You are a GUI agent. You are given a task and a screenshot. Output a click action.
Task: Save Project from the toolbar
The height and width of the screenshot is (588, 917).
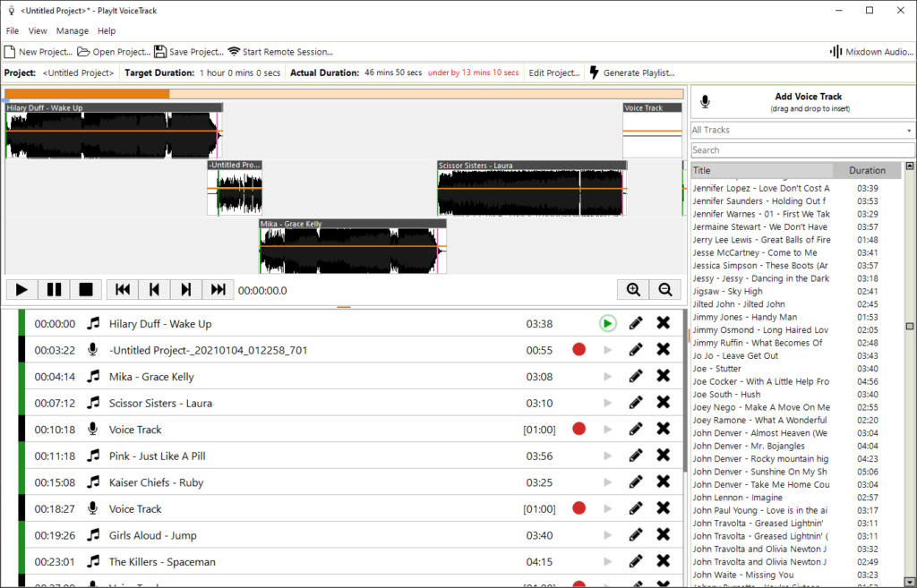189,52
